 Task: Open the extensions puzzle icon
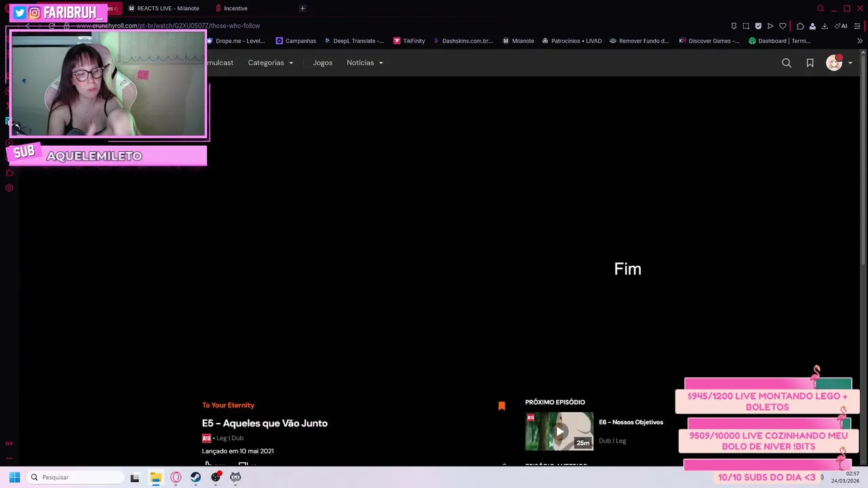[800, 26]
